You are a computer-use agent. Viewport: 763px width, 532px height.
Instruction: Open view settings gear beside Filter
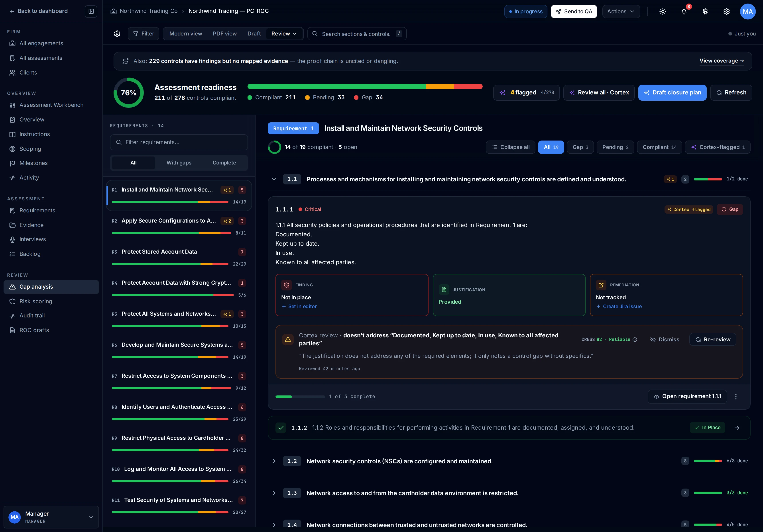coord(117,33)
